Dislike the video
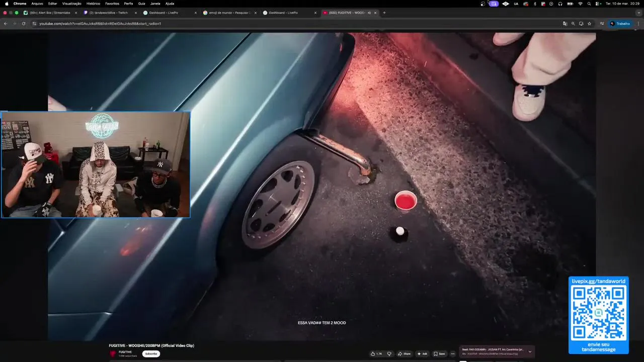 (389, 353)
